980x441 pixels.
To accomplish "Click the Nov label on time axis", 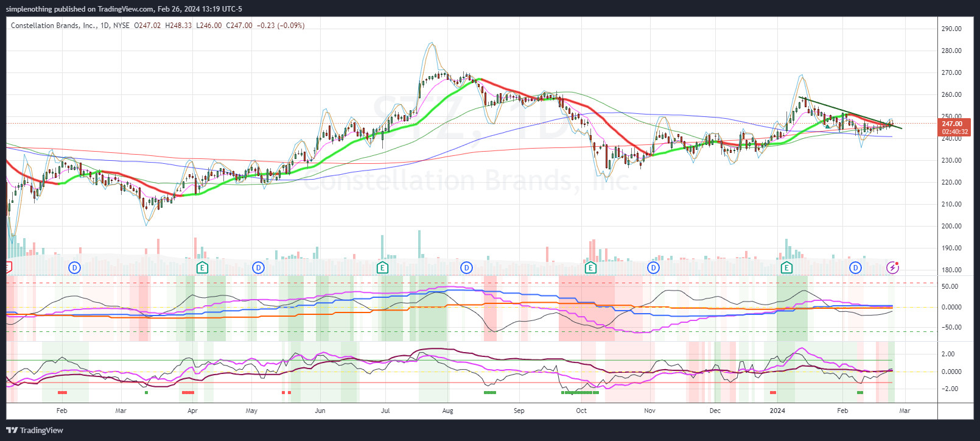I will point(650,411).
